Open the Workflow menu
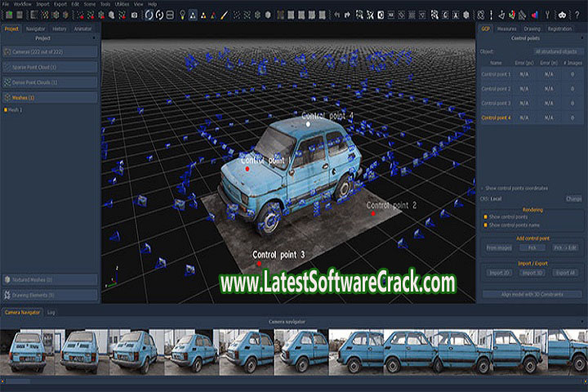This screenshot has width=588, height=392. [22, 4]
